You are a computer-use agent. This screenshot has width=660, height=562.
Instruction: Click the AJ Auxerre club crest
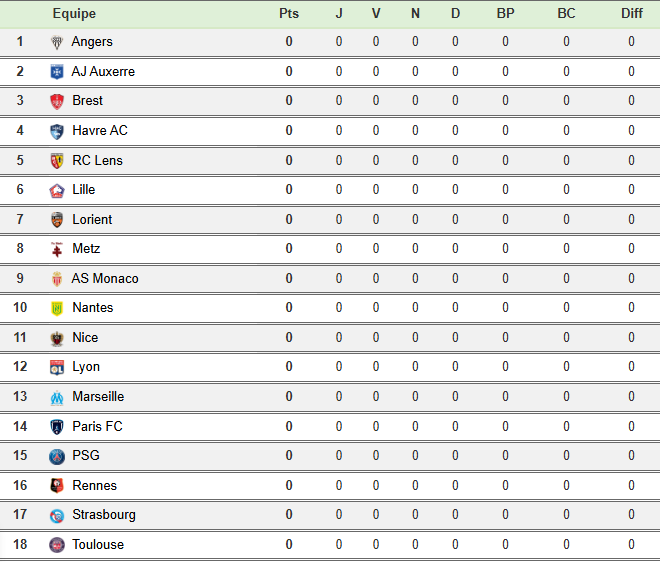tap(57, 72)
